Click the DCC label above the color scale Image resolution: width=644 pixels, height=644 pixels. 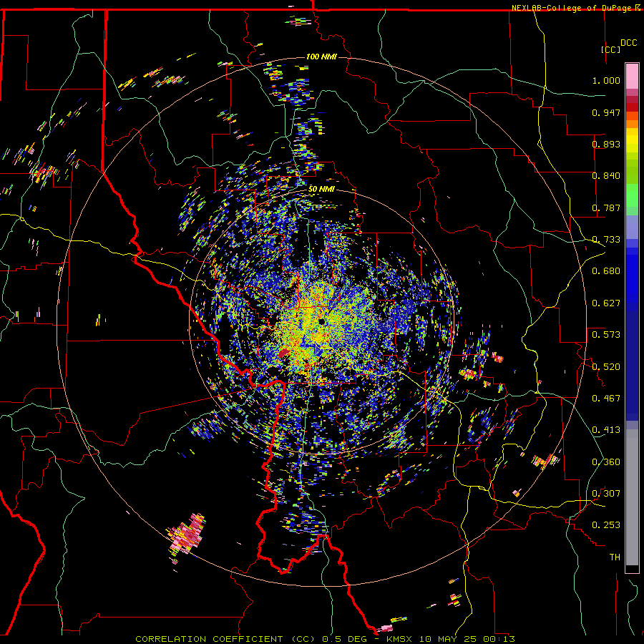click(628, 43)
